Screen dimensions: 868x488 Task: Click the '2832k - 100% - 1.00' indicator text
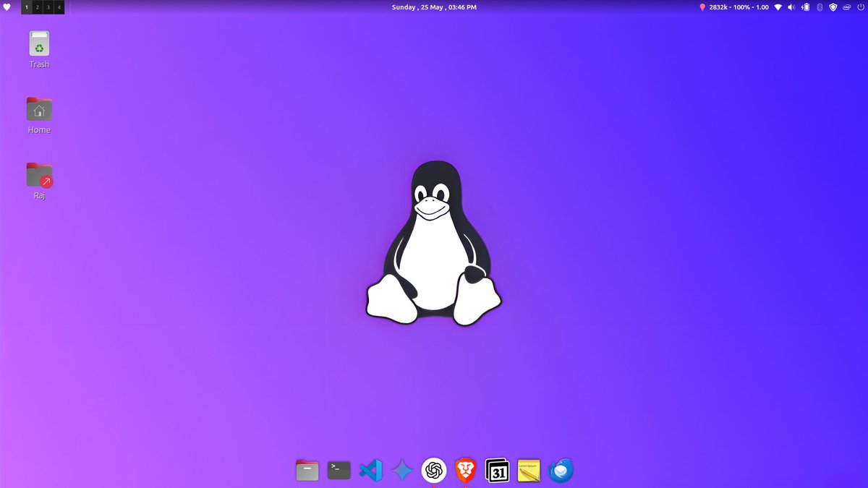(739, 7)
